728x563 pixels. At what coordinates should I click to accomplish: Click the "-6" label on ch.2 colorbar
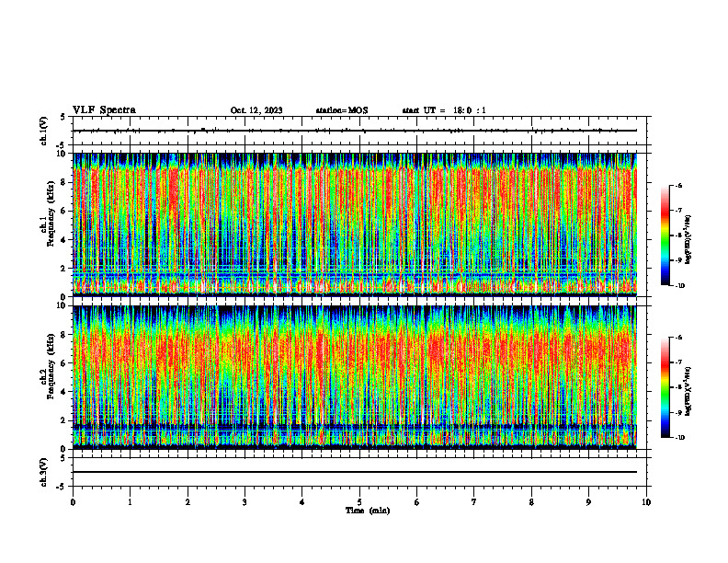pyautogui.click(x=678, y=338)
